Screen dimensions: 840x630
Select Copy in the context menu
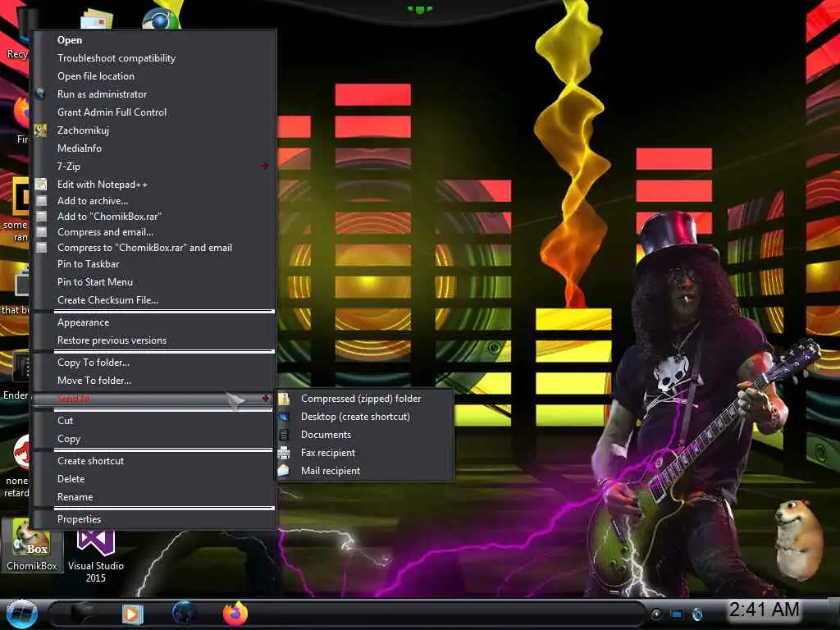(x=153, y=440)
